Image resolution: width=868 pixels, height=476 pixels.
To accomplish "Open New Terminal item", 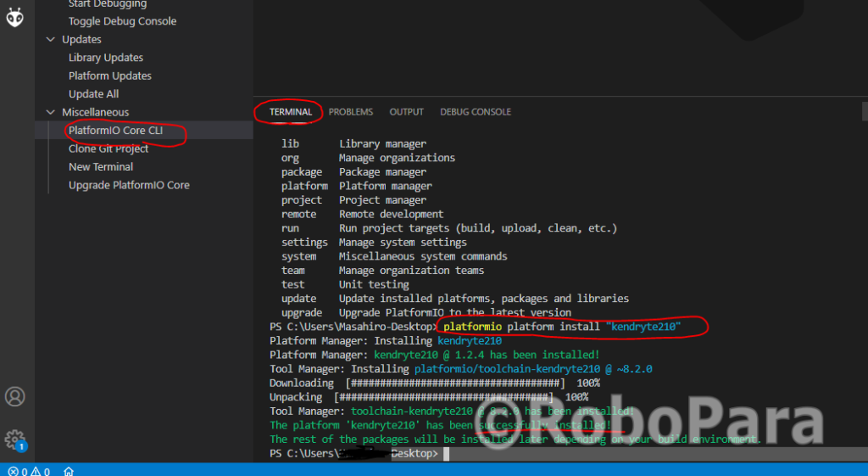I will [x=101, y=167].
